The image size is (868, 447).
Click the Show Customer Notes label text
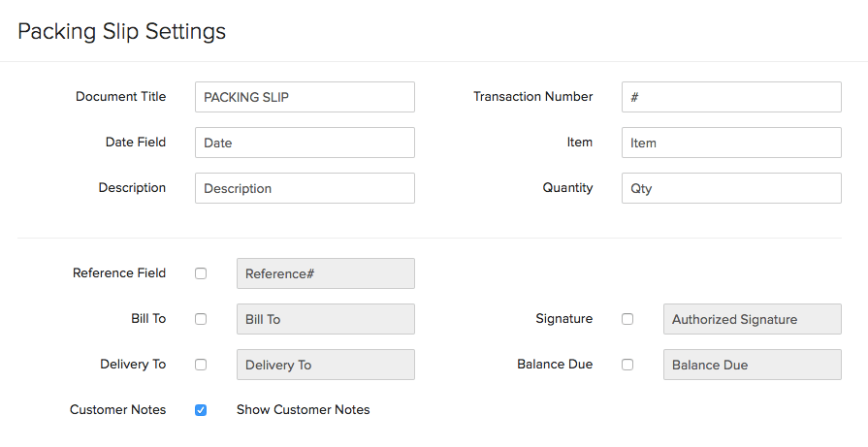[x=304, y=410]
